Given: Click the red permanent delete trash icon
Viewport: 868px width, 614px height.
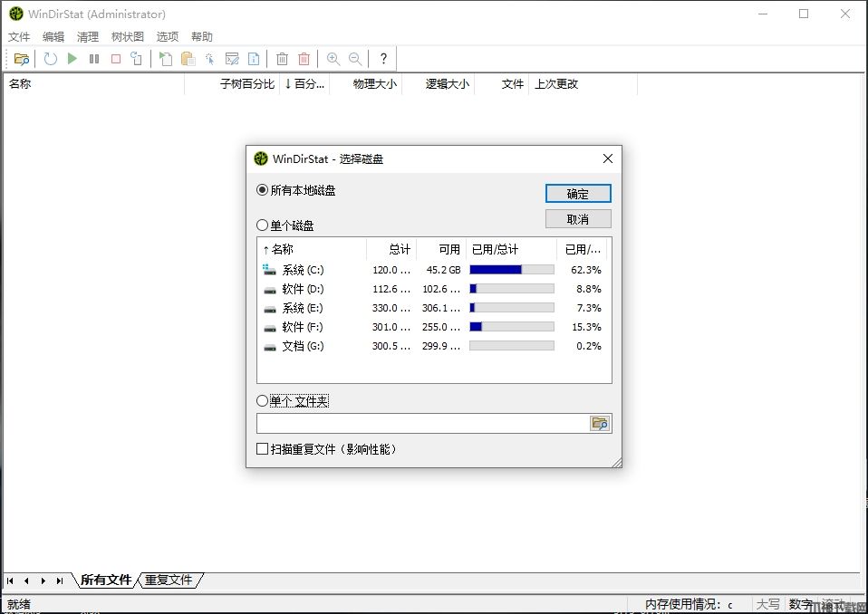Looking at the screenshot, I should (x=304, y=59).
